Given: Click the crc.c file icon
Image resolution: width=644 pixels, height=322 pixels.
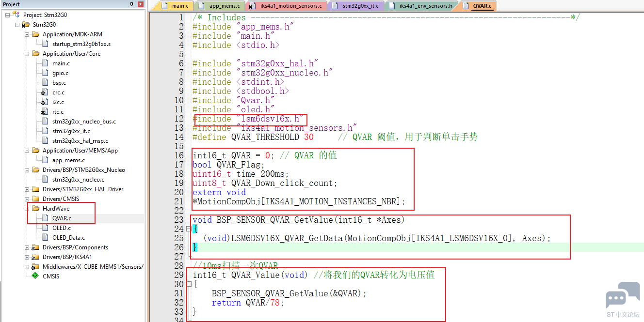Looking at the screenshot, I should tap(45, 92).
